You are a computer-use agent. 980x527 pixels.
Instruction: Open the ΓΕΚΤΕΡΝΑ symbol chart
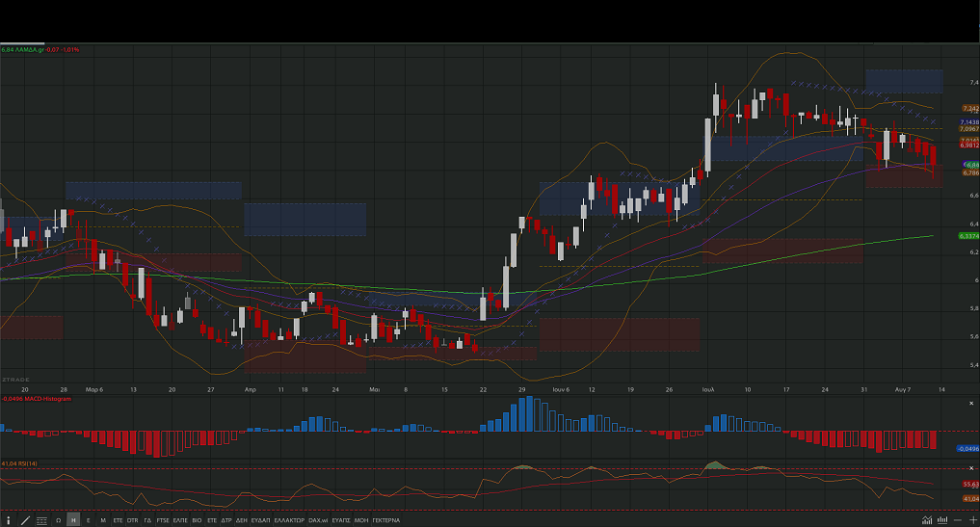click(386, 520)
